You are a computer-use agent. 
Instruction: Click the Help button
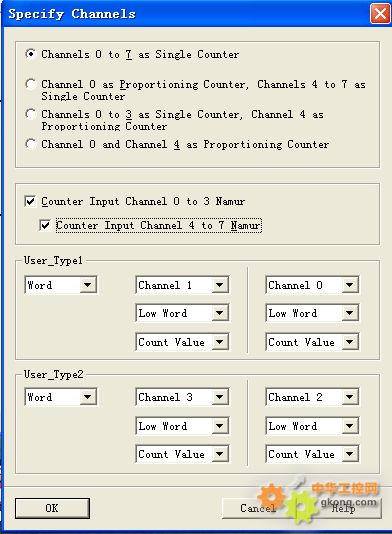(343, 508)
